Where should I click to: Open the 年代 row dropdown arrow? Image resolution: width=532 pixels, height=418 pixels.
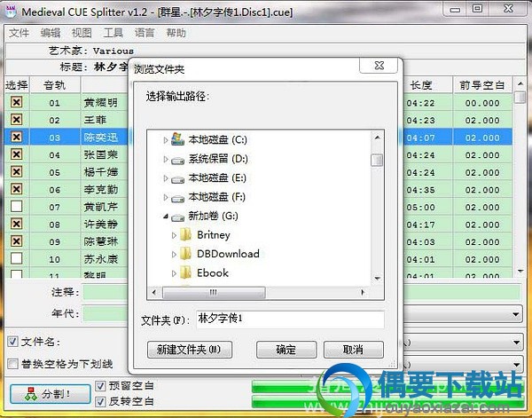click(x=516, y=314)
